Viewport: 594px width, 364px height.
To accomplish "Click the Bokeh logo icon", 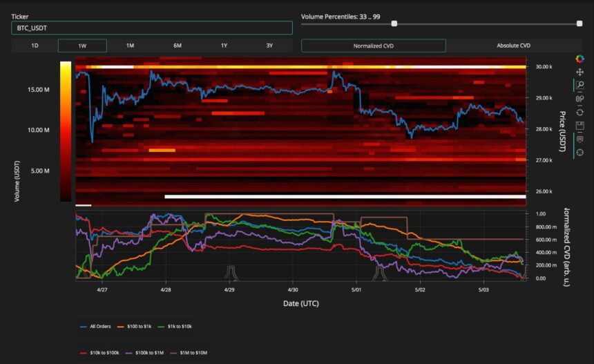I will 580,59.
